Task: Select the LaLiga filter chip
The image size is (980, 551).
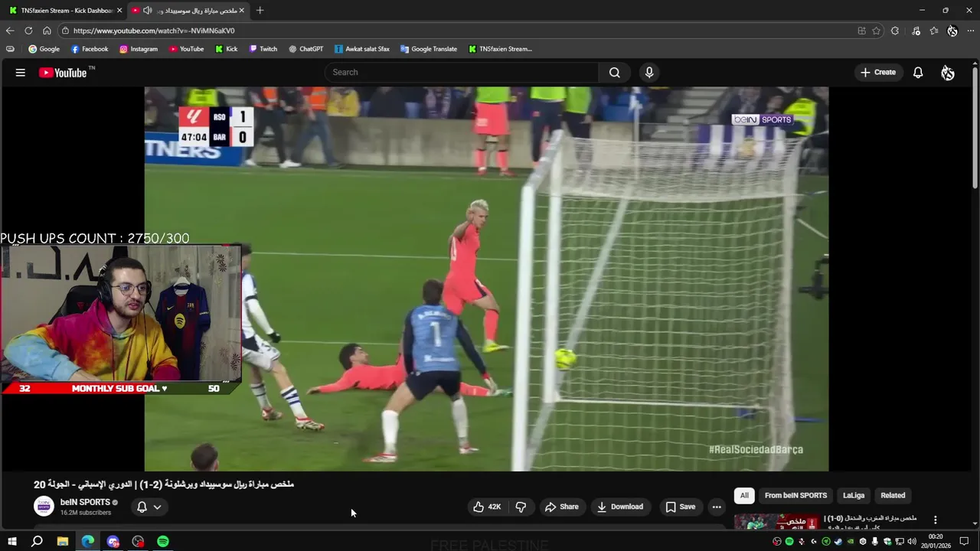Action: click(854, 495)
